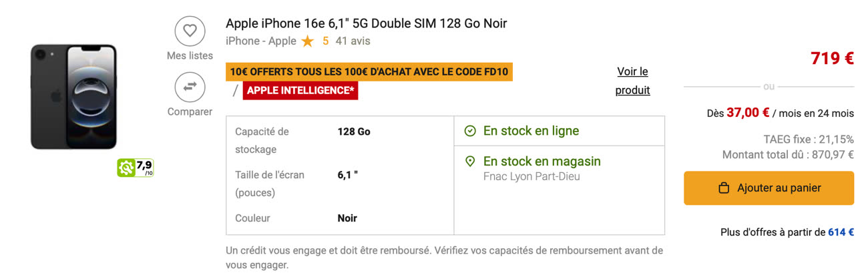
Task: Open the 7,9/10 repairability score badge
Action: coord(136,168)
